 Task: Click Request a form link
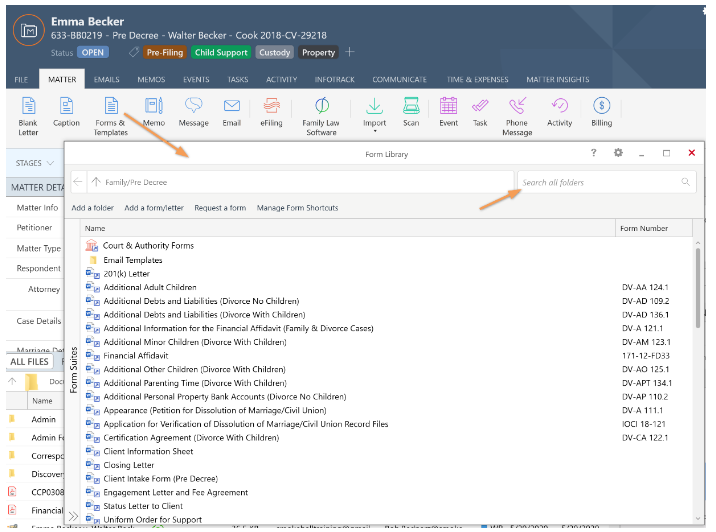coord(220,208)
